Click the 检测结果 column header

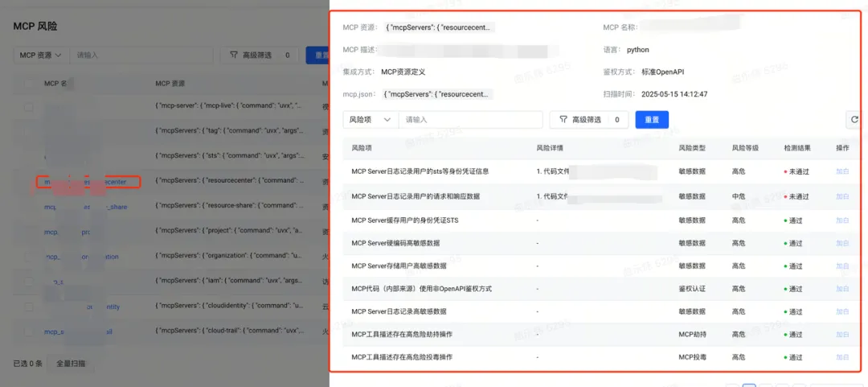(x=798, y=148)
